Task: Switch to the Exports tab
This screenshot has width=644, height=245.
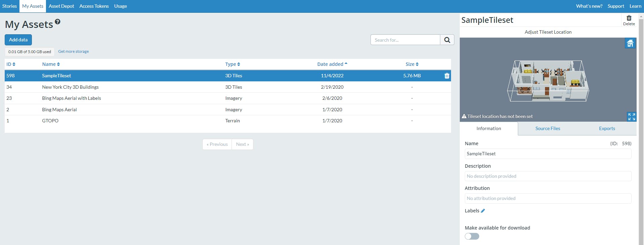Action: pos(607,129)
